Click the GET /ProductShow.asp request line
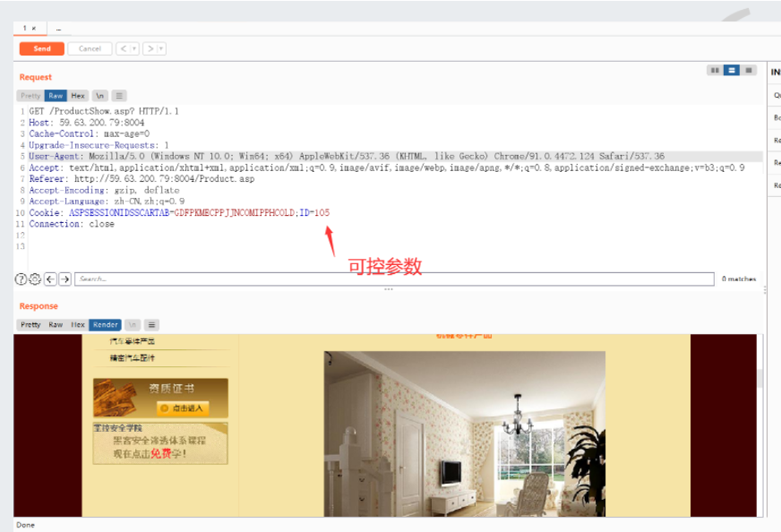This screenshot has width=781, height=532. tap(104, 111)
